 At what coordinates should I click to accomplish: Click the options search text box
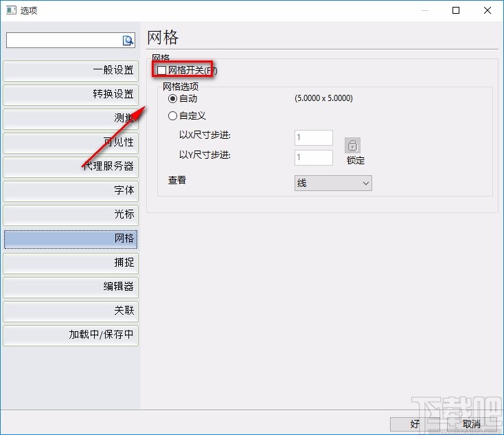(64, 41)
